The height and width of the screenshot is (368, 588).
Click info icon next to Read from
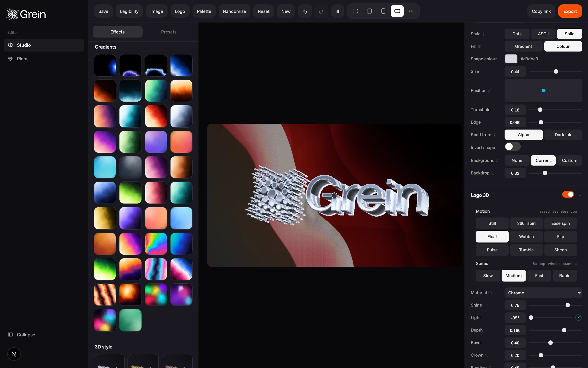[495, 135]
